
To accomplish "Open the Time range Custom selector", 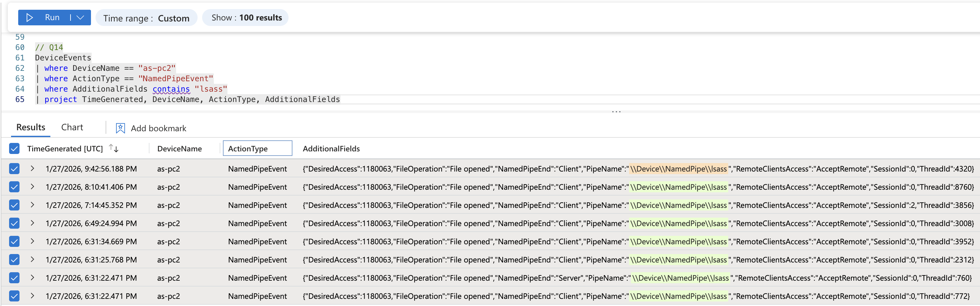I will pyautogui.click(x=146, y=18).
